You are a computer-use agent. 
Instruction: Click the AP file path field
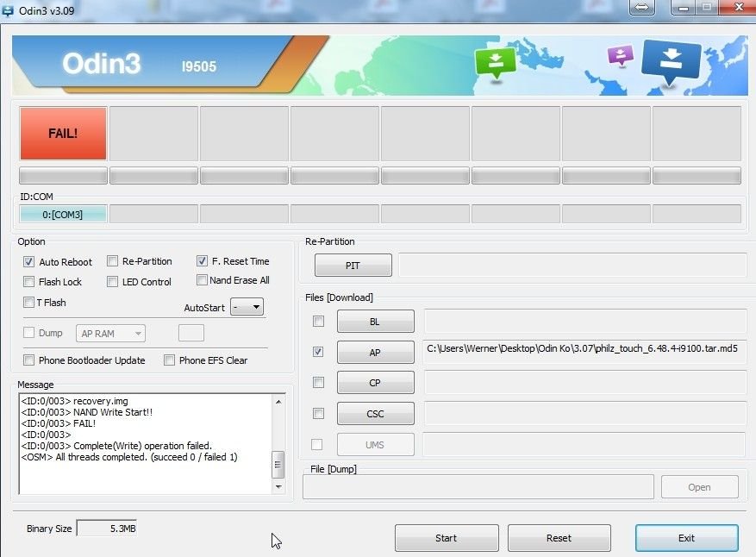pos(584,352)
